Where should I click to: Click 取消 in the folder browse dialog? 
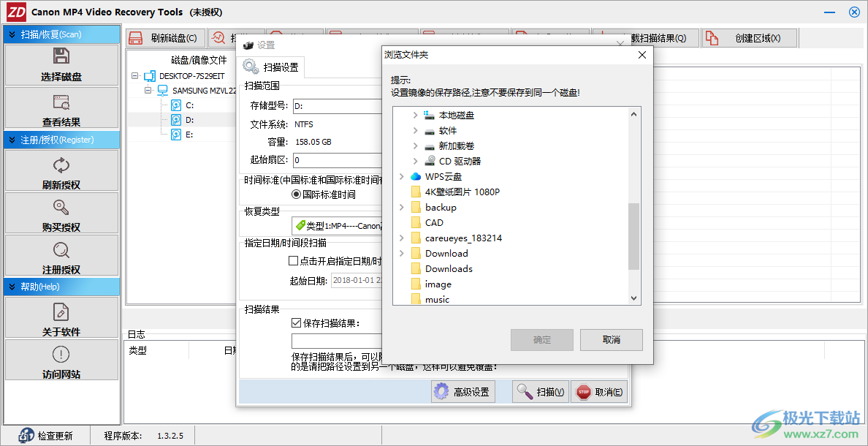[611, 340]
